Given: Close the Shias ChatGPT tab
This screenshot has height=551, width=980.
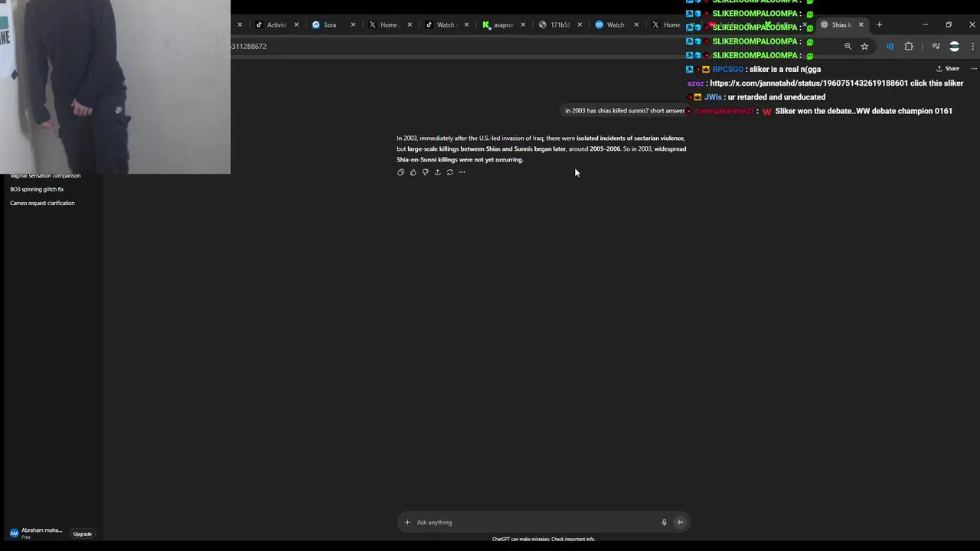Looking at the screenshot, I should coord(861,24).
